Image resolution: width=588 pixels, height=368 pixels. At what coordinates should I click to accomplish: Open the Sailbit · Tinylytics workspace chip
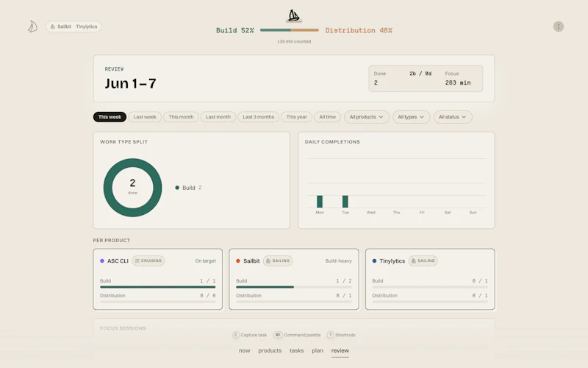click(x=73, y=26)
